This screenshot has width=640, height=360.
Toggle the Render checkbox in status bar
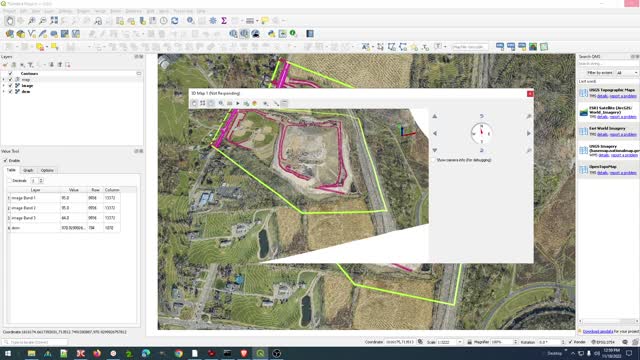[x=571, y=342]
